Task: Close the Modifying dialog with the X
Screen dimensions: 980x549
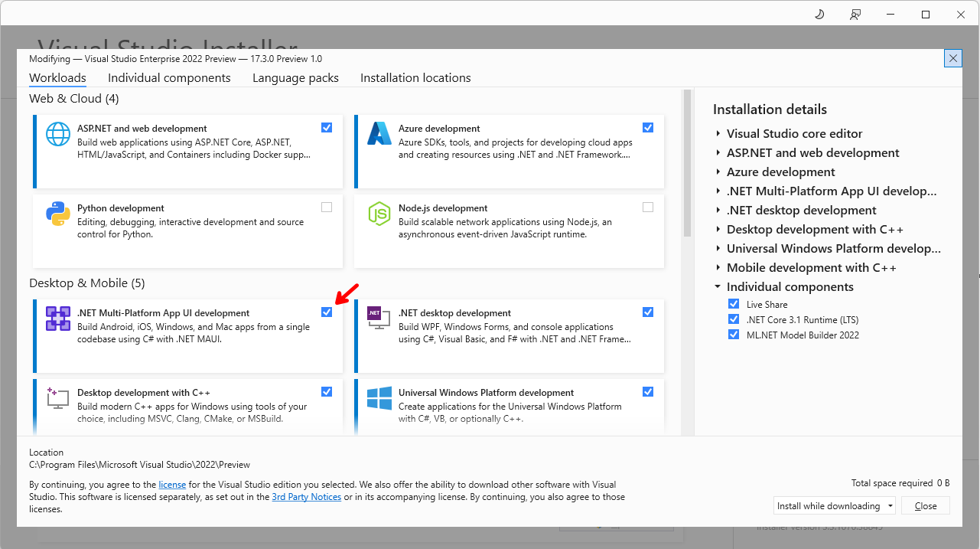Action: 953,58
